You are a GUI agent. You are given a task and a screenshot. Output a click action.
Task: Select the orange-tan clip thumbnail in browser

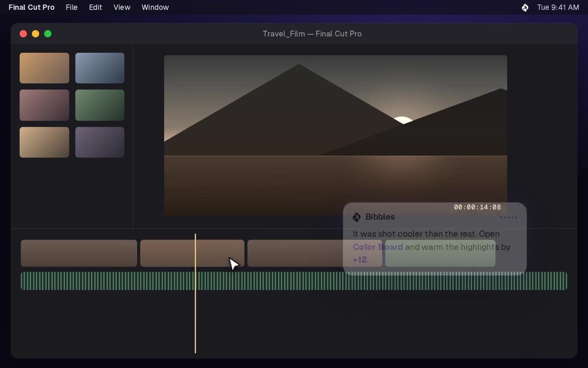[x=44, y=68]
